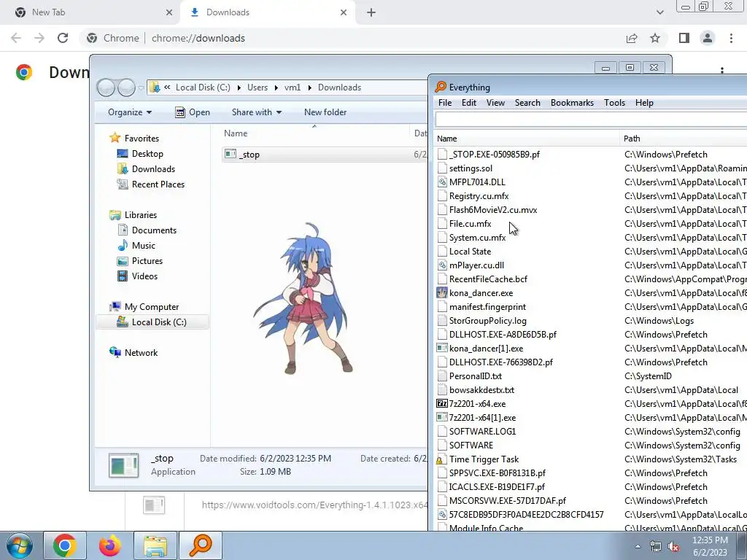Screen dimensions: 747x560
Task: Open the Organize dropdown in Explorer
Action: [130, 112]
